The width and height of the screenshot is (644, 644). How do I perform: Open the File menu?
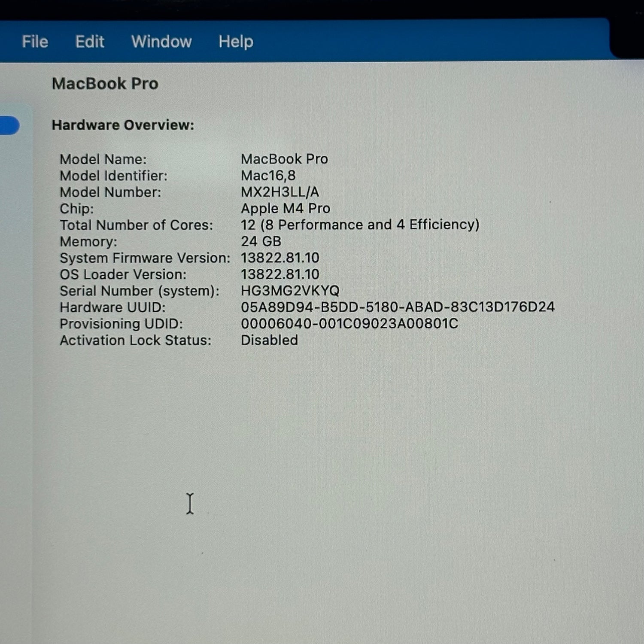point(35,42)
